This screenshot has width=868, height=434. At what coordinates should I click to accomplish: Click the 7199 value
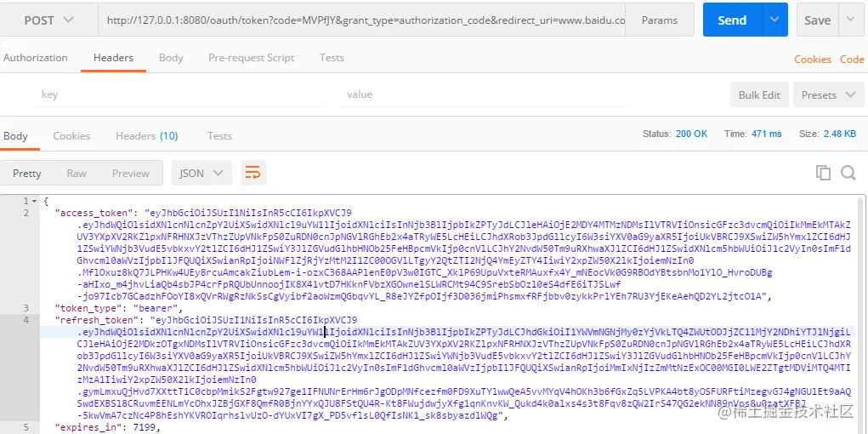(144, 427)
